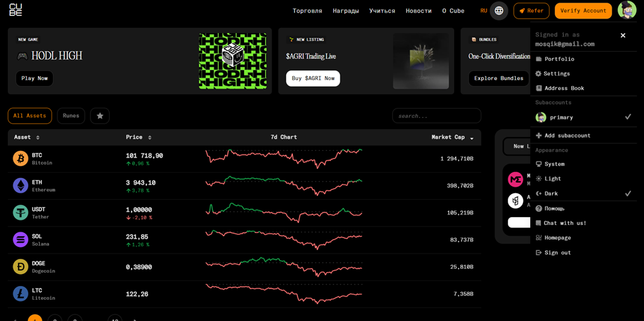Click the Ethereum coin icon
Screen dimensions: 644x321
pos(20,186)
